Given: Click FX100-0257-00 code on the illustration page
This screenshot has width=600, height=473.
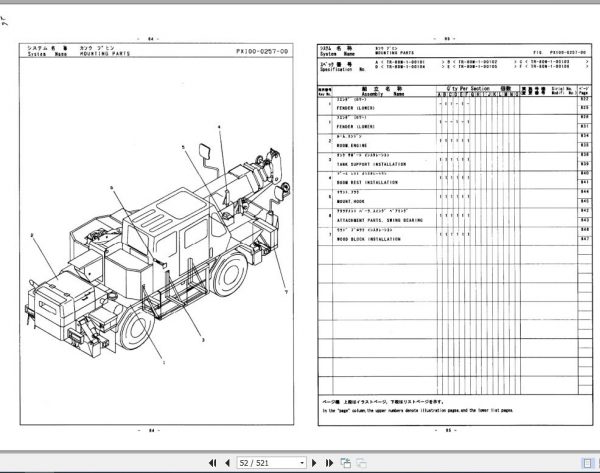Looking at the screenshot, I should (x=262, y=51).
